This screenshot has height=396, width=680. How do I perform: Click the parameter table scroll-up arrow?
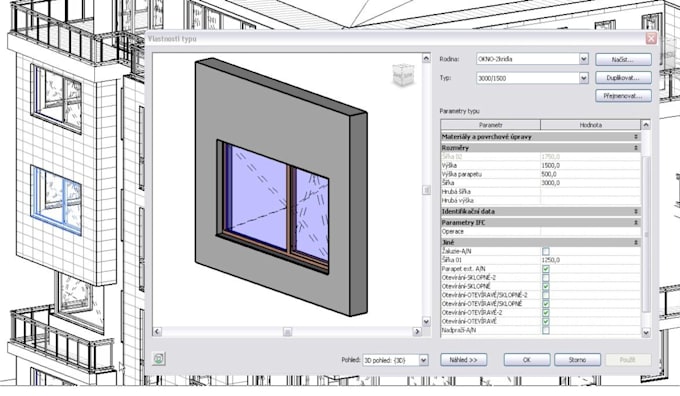pos(646,125)
